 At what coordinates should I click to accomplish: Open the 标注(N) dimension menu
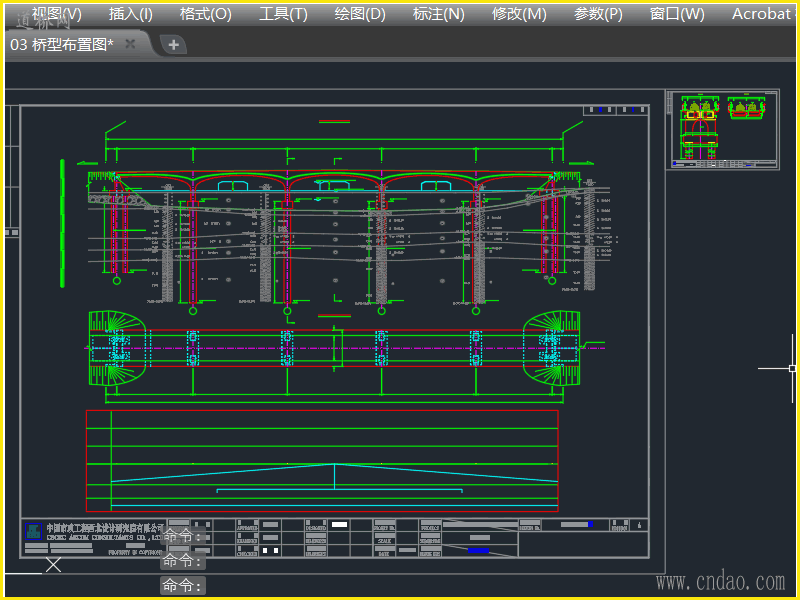tap(438, 14)
